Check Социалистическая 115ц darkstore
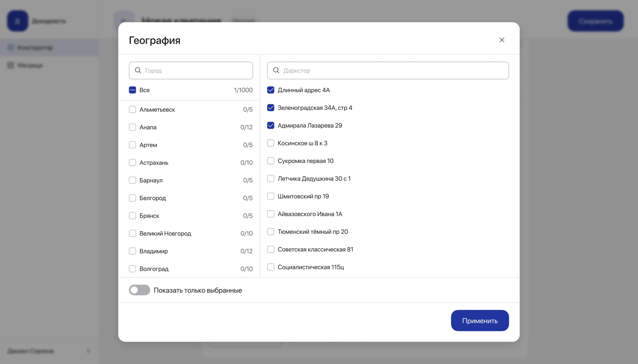The width and height of the screenshot is (638, 364). [271, 267]
